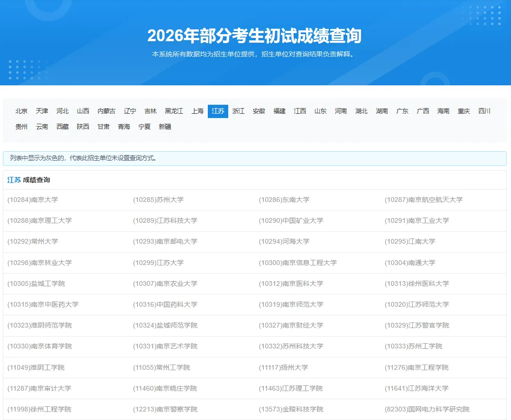Select the 北京 province tab

21,111
